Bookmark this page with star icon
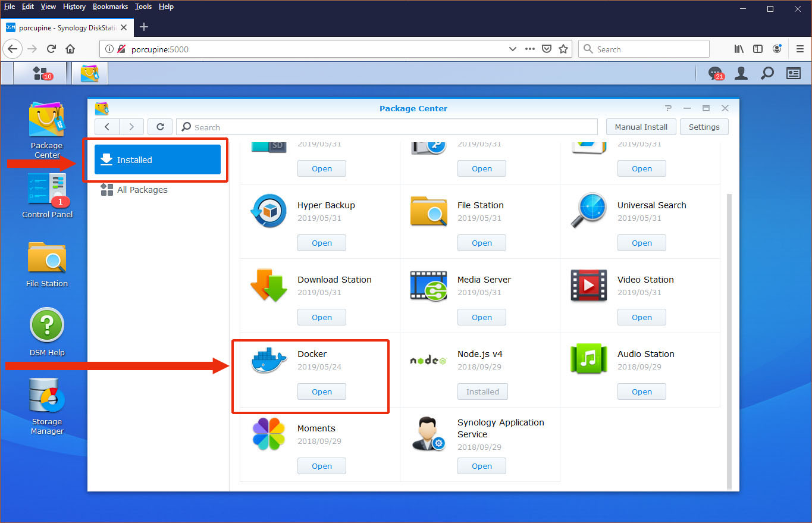 [563, 49]
